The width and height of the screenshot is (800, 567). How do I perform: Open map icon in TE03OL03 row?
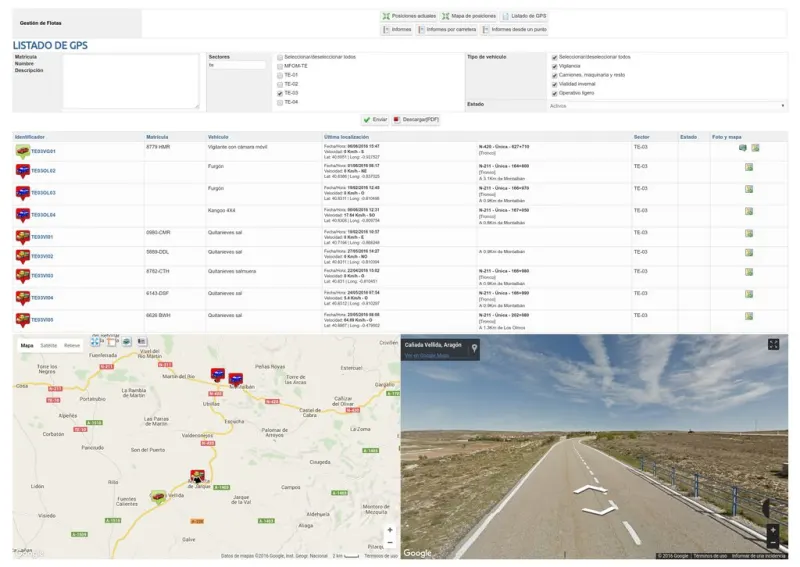(749, 189)
